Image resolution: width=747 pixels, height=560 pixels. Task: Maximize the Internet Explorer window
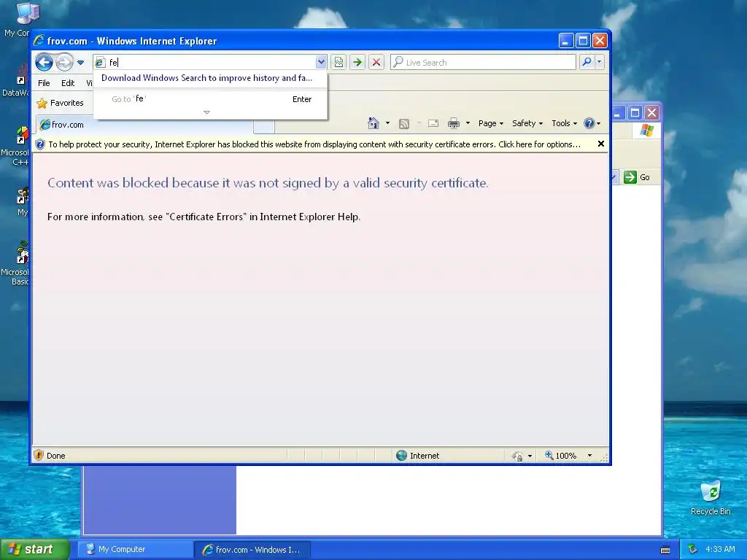click(x=583, y=41)
